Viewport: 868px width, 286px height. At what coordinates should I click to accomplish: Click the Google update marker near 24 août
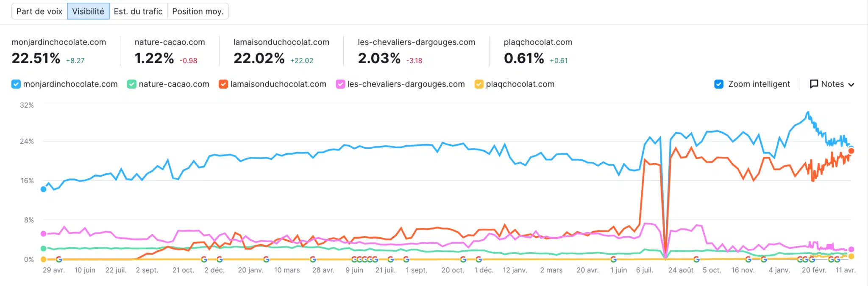696,259
